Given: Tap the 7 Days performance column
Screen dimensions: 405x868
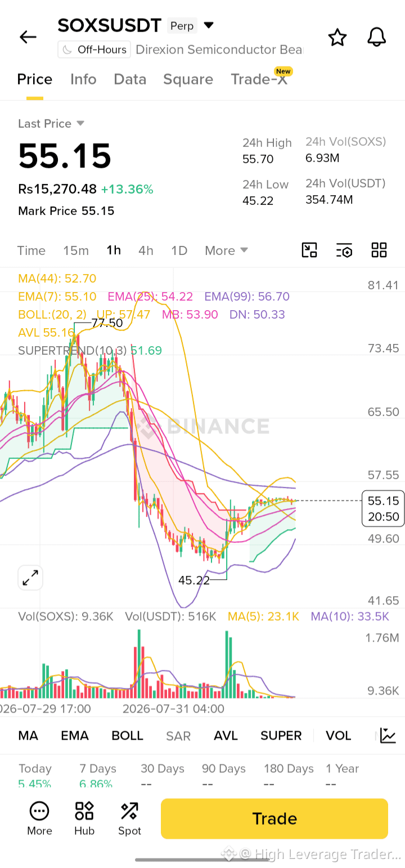Looking at the screenshot, I should pos(98,776).
